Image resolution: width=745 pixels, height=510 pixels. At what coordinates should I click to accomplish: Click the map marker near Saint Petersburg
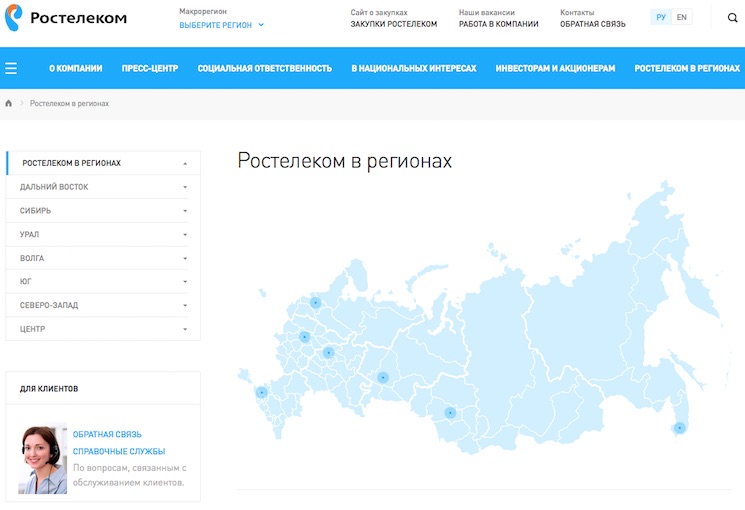[x=315, y=302]
